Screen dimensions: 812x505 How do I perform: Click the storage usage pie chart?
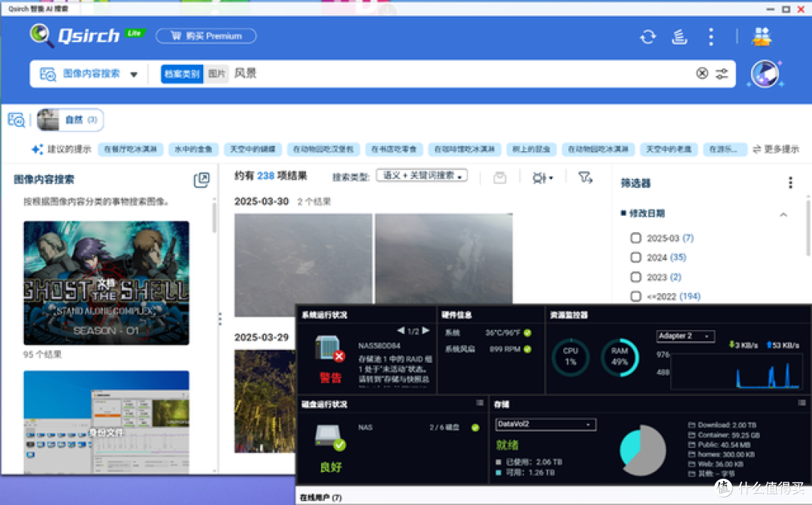pos(643,450)
